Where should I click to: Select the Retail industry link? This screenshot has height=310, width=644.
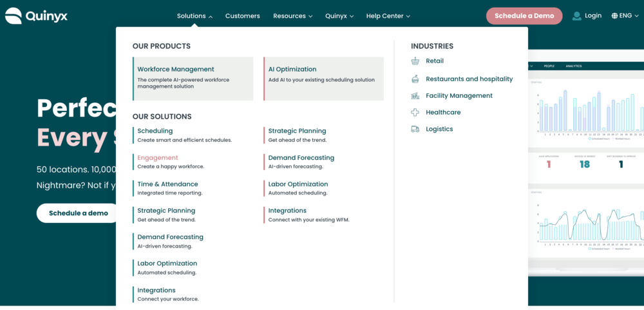[x=435, y=61]
